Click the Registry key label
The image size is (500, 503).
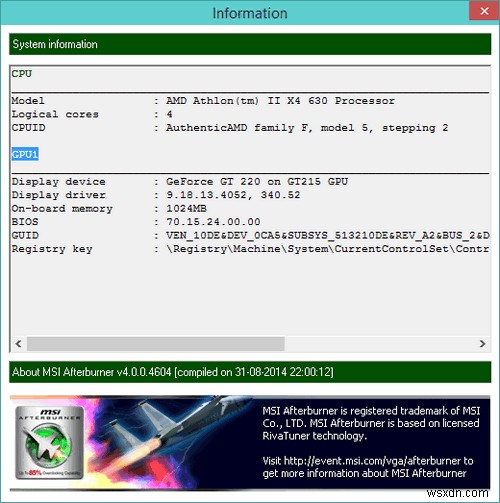tap(52, 249)
